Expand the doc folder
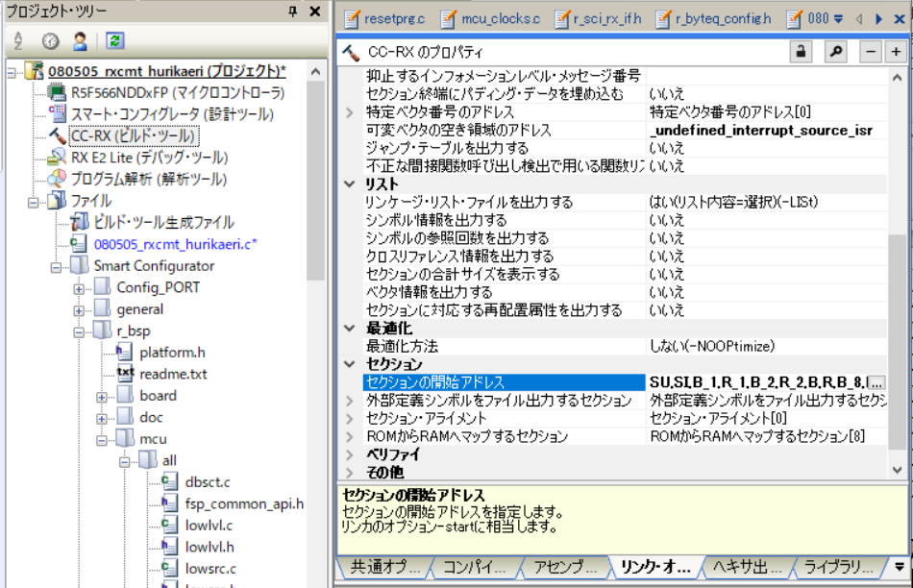 coord(101,419)
